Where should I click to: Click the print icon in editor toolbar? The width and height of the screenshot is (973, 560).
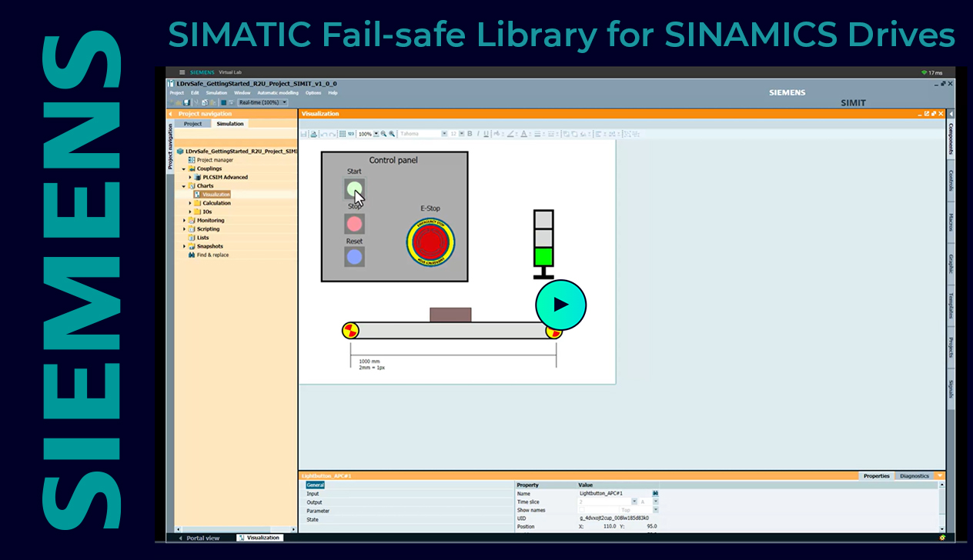(313, 134)
